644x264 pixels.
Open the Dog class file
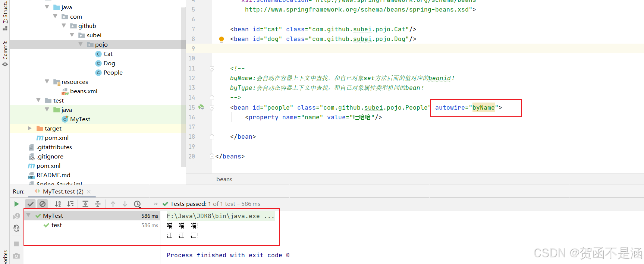pyautogui.click(x=109, y=63)
